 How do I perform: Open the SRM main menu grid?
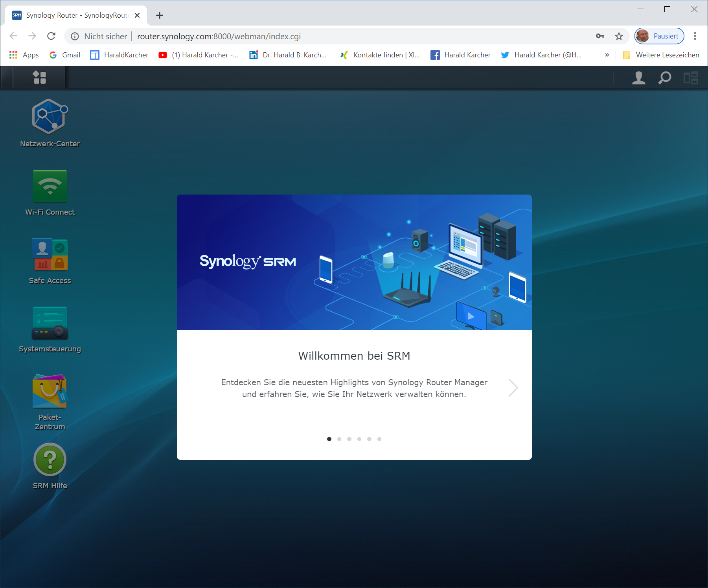(39, 77)
